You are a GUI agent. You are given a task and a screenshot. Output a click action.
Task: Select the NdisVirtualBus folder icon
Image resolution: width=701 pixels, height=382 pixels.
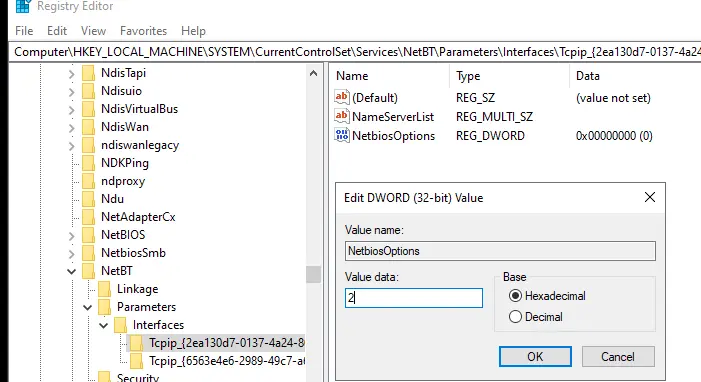[x=89, y=109]
